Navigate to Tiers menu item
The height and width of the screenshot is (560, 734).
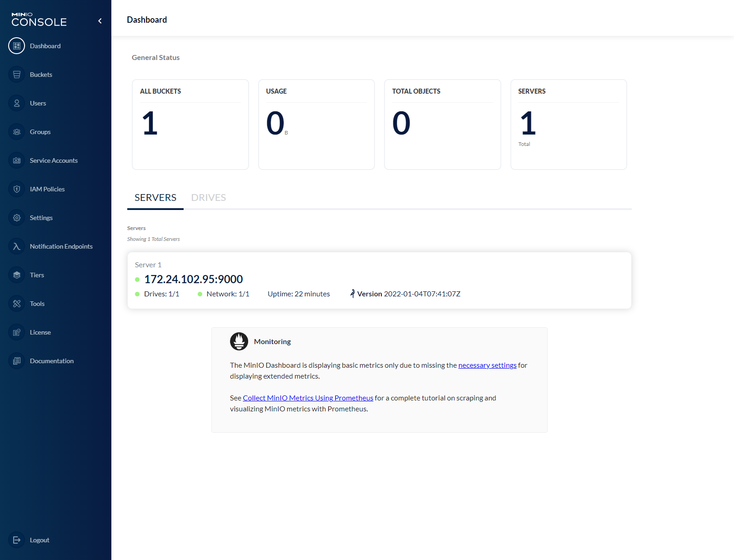[x=37, y=275]
